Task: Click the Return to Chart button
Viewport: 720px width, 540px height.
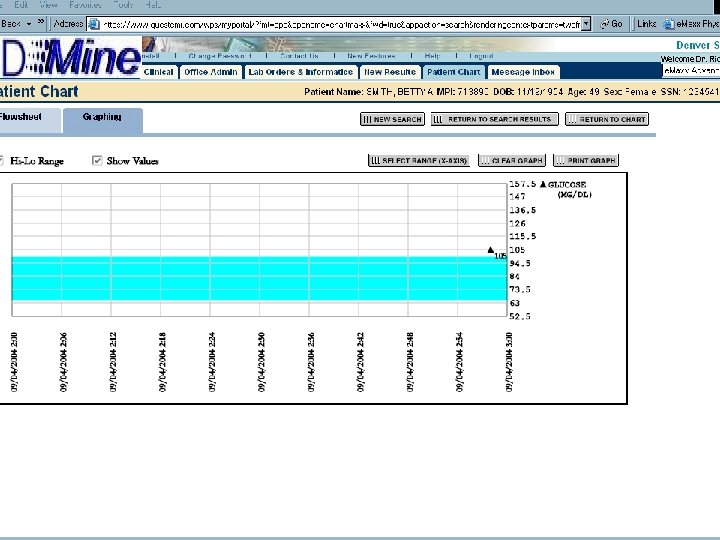Action: 607,119
